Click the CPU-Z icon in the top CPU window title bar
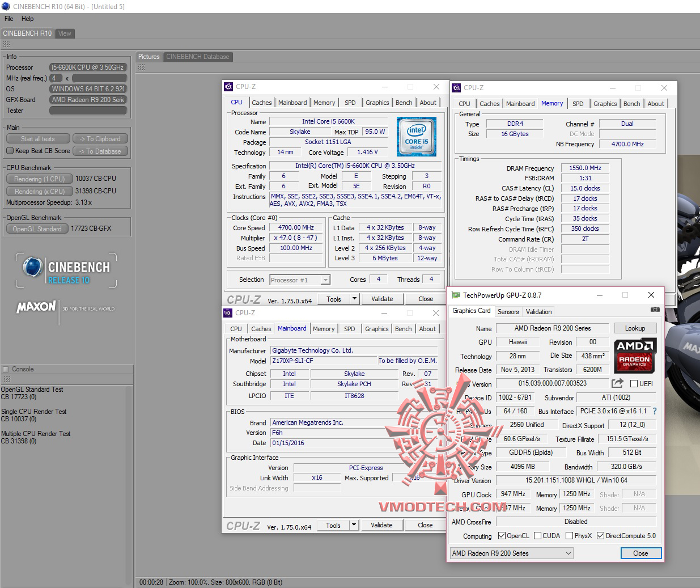 pyautogui.click(x=228, y=87)
